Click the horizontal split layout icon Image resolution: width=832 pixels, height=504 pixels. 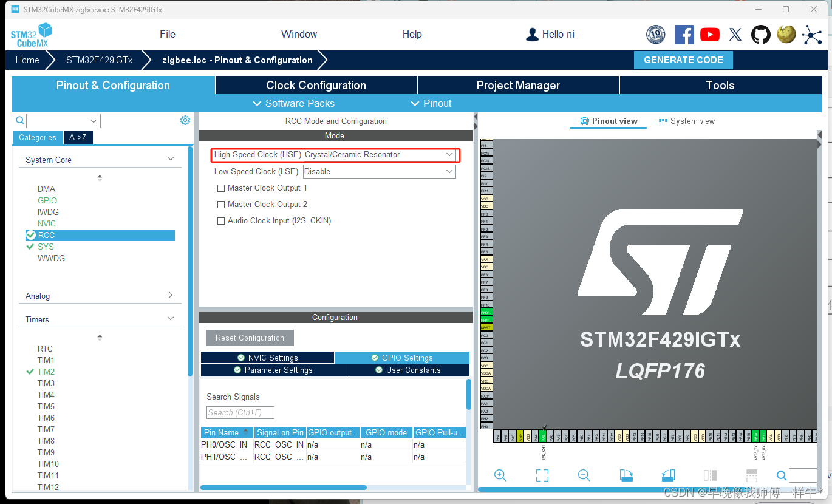[752, 475]
